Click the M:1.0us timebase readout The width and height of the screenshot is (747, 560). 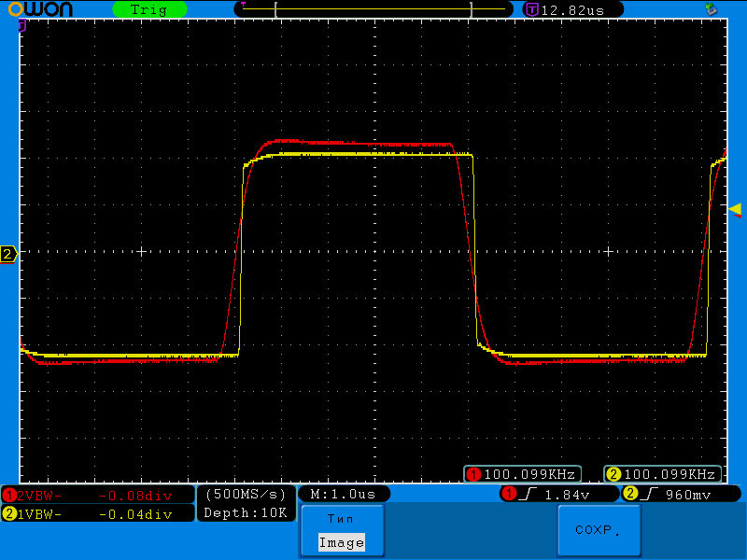click(x=344, y=494)
